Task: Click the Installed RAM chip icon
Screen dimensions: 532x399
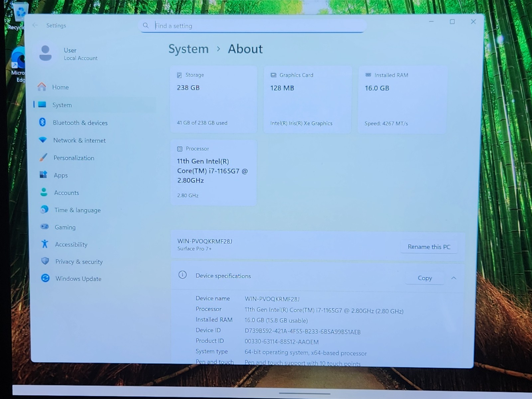Action: pyautogui.click(x=368, y=75)
